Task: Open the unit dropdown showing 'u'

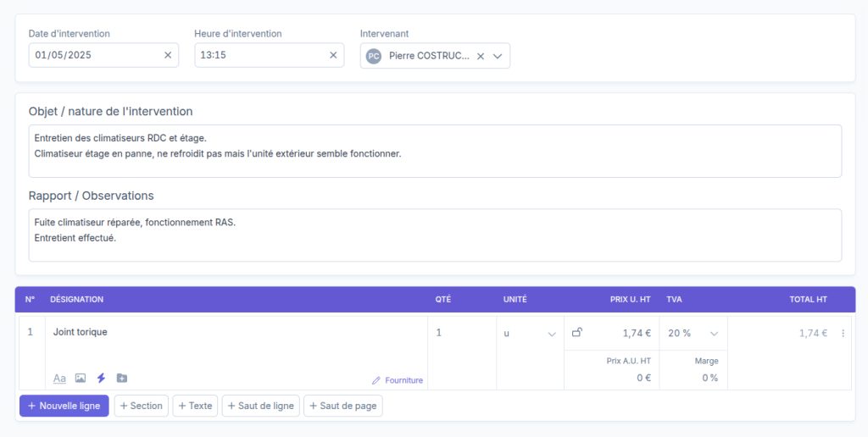Action: [x=530, y=334]
